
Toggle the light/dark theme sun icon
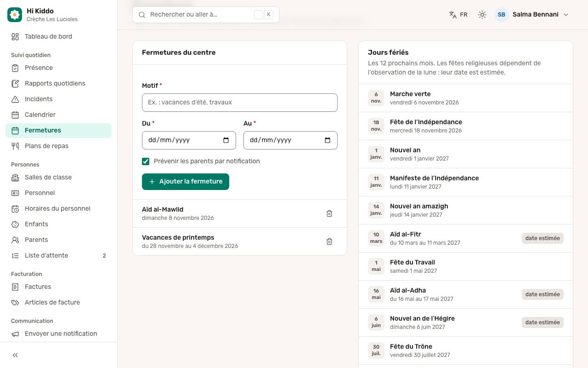pos(482,15)
